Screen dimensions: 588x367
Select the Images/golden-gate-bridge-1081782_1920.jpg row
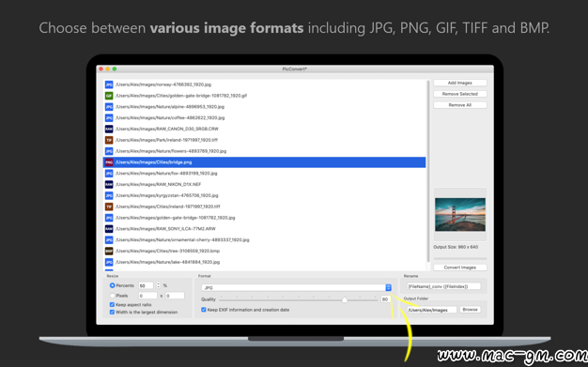264,218
